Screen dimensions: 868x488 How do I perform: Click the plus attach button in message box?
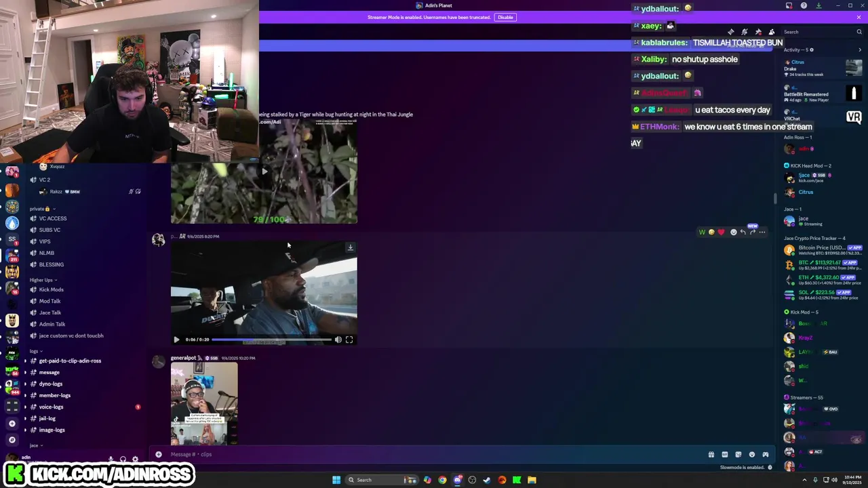(159, 454)
